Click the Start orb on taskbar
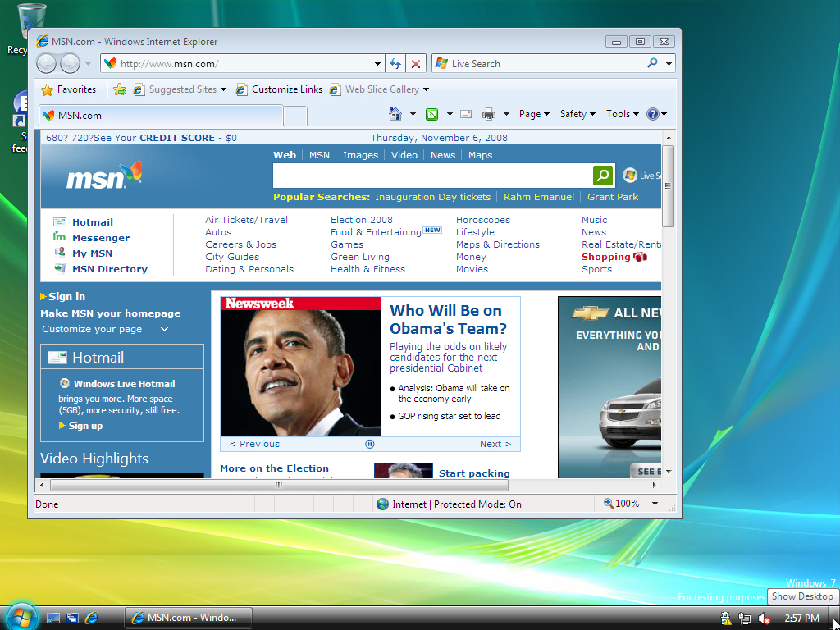This screenshot has width=840, height=630. [21, 617]
